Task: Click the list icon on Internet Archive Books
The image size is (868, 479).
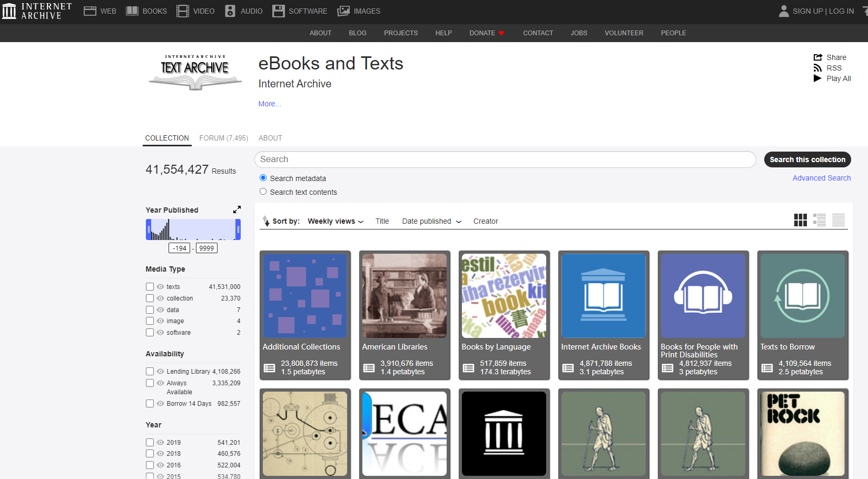Action: (x=568, y=368)
